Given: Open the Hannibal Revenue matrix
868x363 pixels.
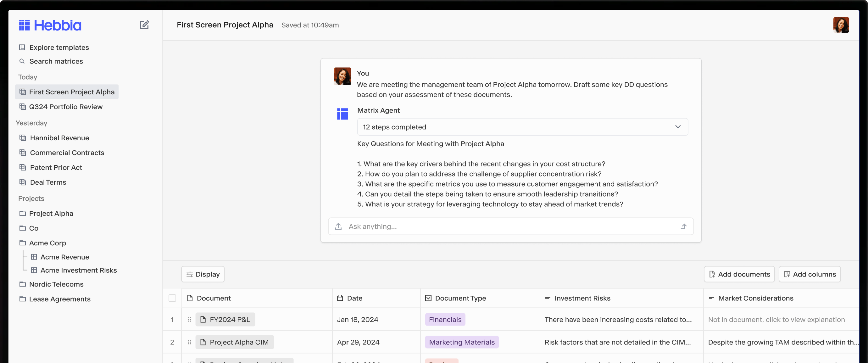Looking at the screenshot, I should point(59,138).
